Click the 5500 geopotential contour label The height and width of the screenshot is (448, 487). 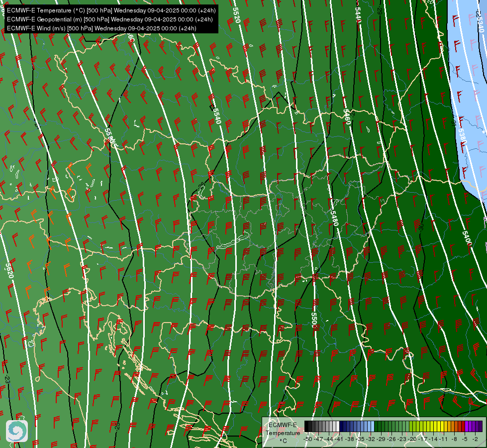click(x=314, y=320)
